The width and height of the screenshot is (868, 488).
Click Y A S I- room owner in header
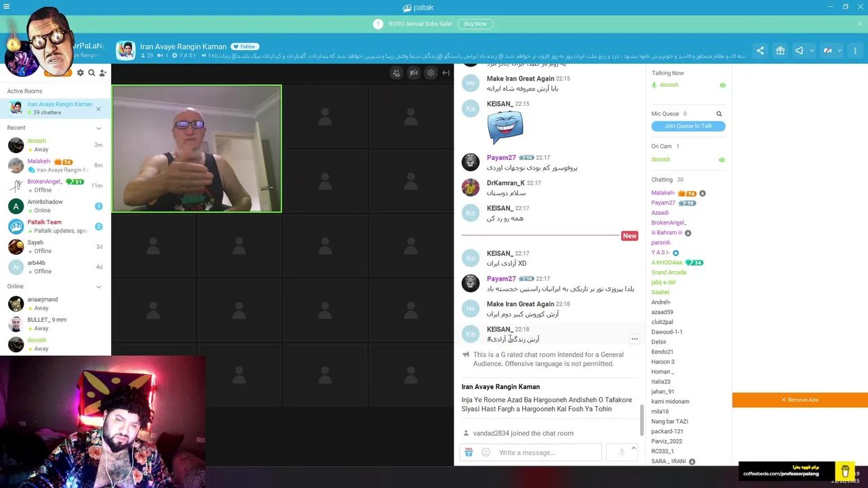pos(187,56)
